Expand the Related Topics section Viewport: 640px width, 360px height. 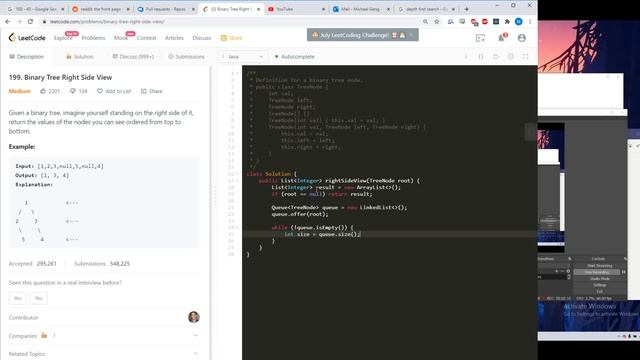click(x=196, y=353)
